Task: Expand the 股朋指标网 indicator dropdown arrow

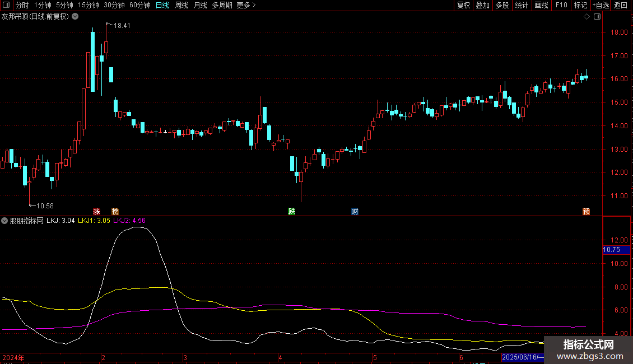Action: tap(5, 221)
